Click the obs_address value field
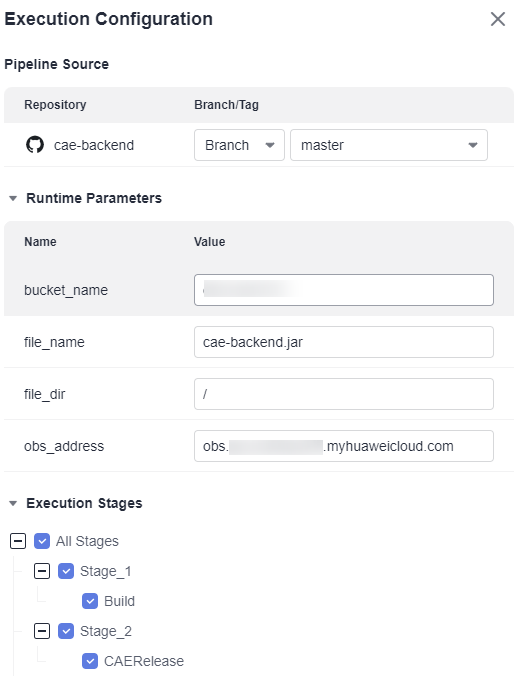The image size is (531, 688). click(344, 446)
